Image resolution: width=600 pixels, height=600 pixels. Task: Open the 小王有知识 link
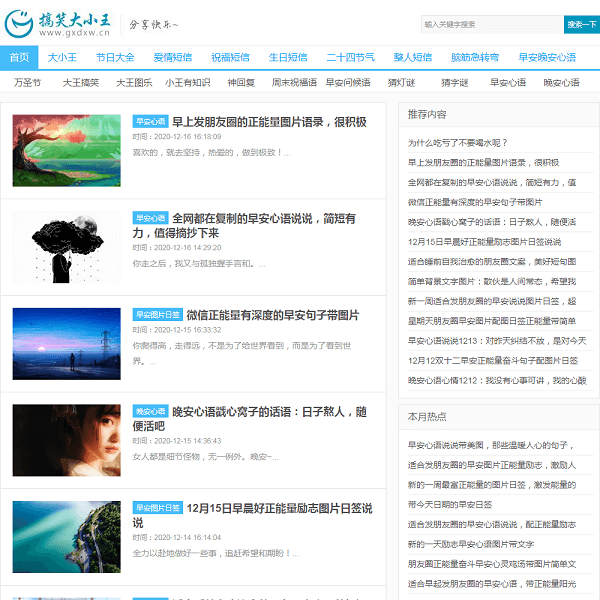tap(188, 83)
